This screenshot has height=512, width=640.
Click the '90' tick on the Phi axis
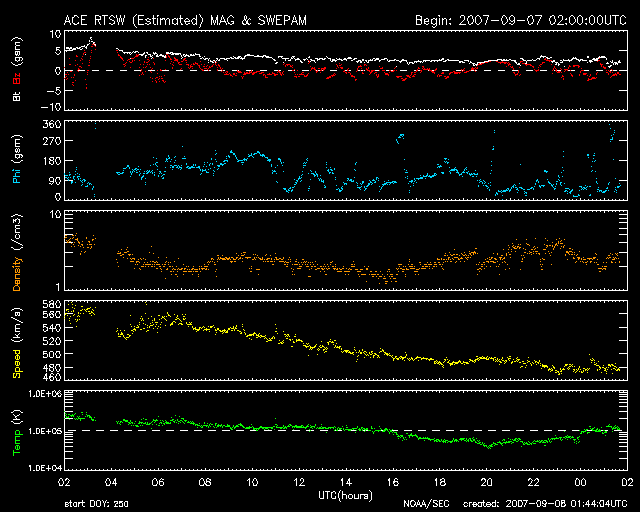click(55, 180)
